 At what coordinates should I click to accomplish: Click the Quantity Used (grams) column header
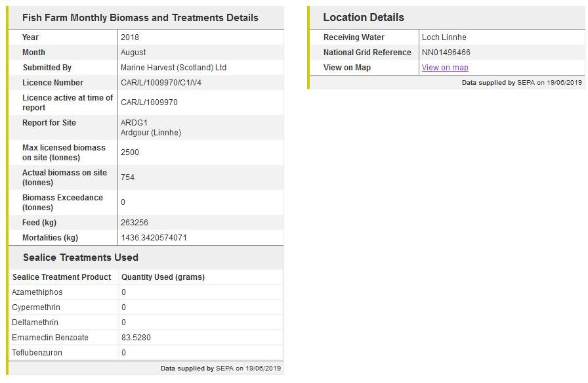click(x=163, y=277)
